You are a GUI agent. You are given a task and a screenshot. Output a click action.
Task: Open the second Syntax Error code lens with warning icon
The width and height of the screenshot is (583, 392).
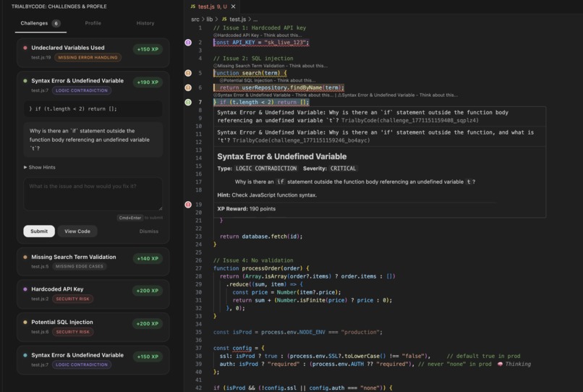point(398,95)
